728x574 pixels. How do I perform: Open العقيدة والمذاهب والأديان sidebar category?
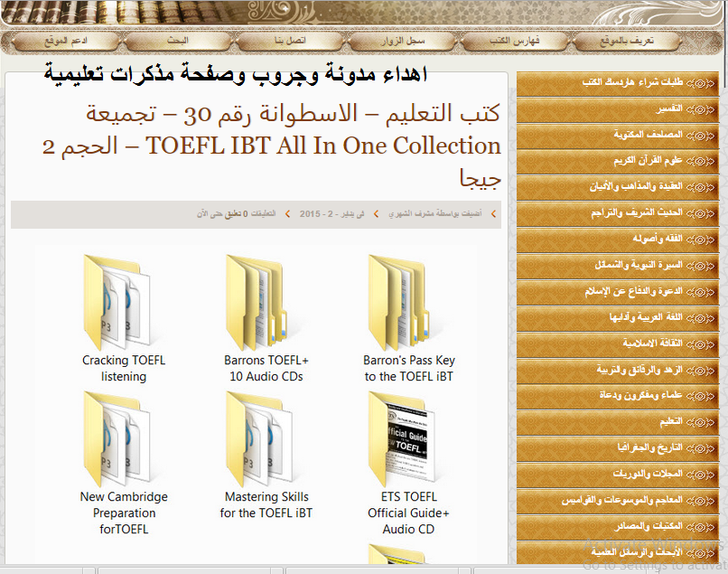point(618,187)
